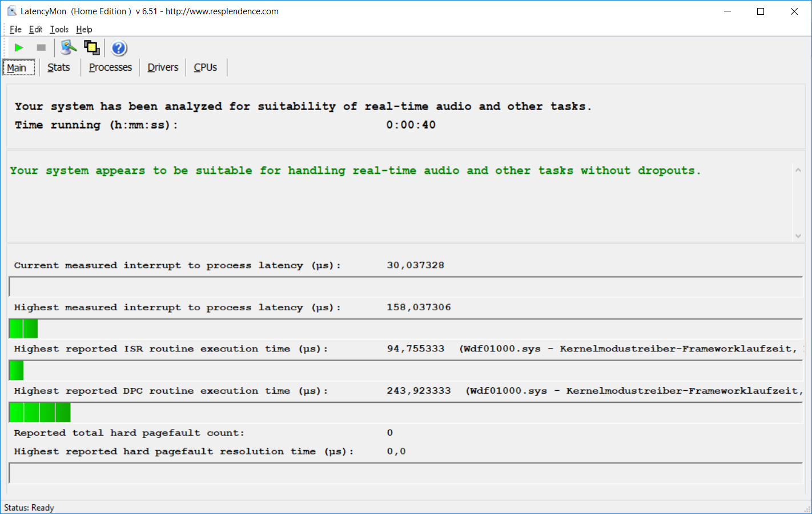Viewport: 812px width, 514px height.
Task: Open the Tools menu
Action: tap(59, 30)
